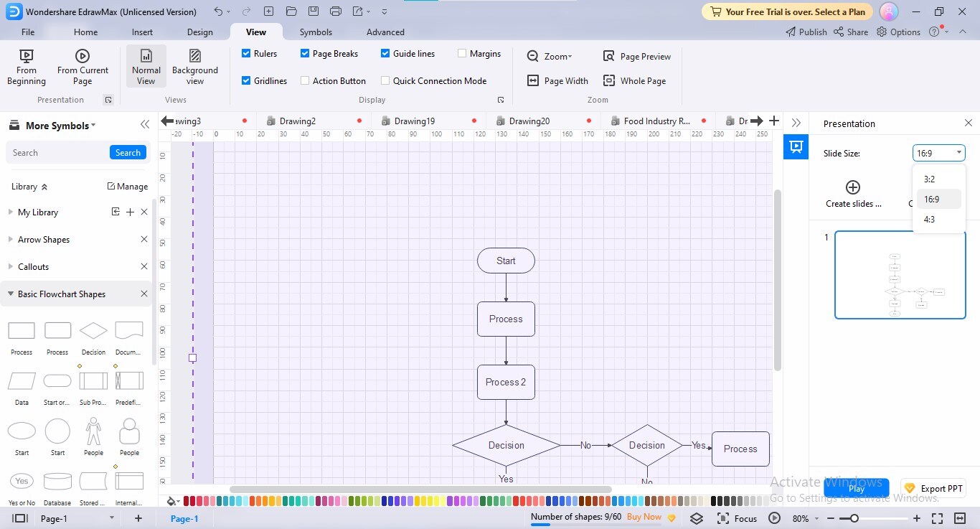This screenshot has height=529, width=980.
Task: Expand the Callouts library section
Action: [x=10, y=267]
